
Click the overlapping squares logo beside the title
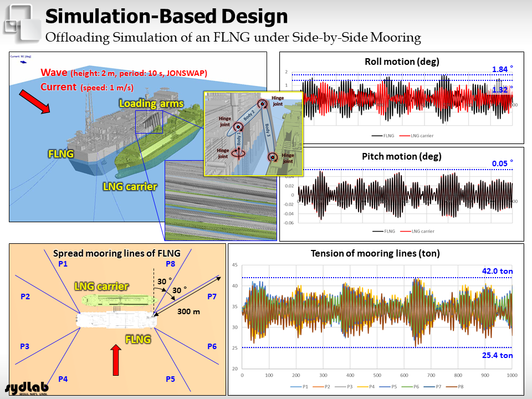click(23, 23)
